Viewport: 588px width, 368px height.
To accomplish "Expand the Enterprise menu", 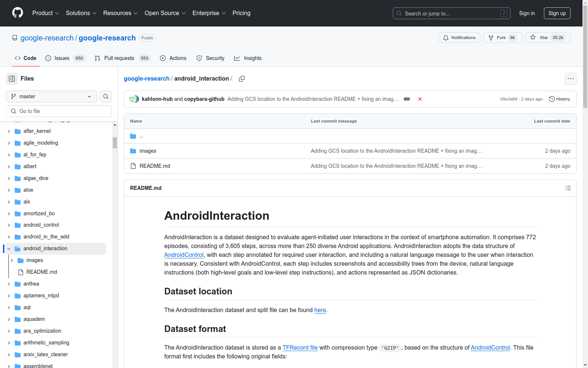I will (x=209, y=13).
